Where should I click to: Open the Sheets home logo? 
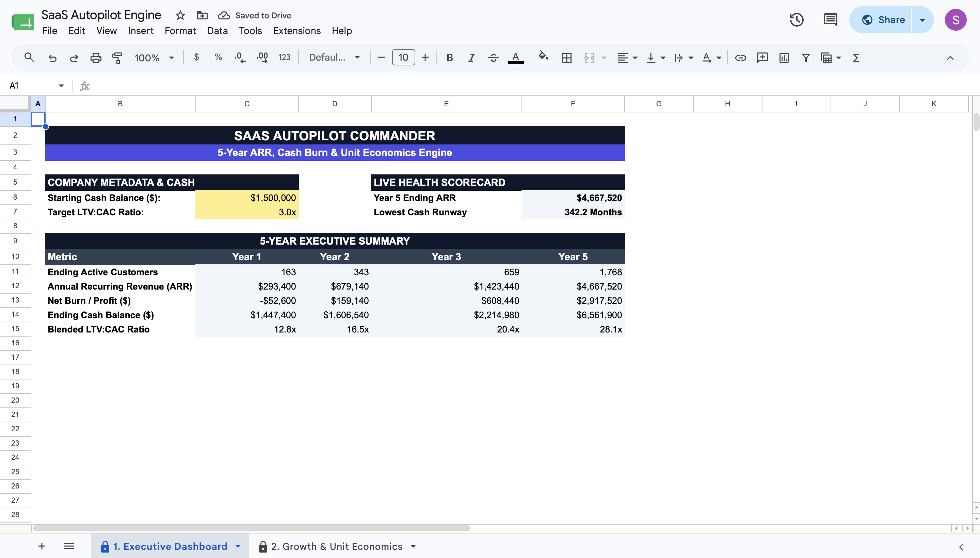coord(22,21)
